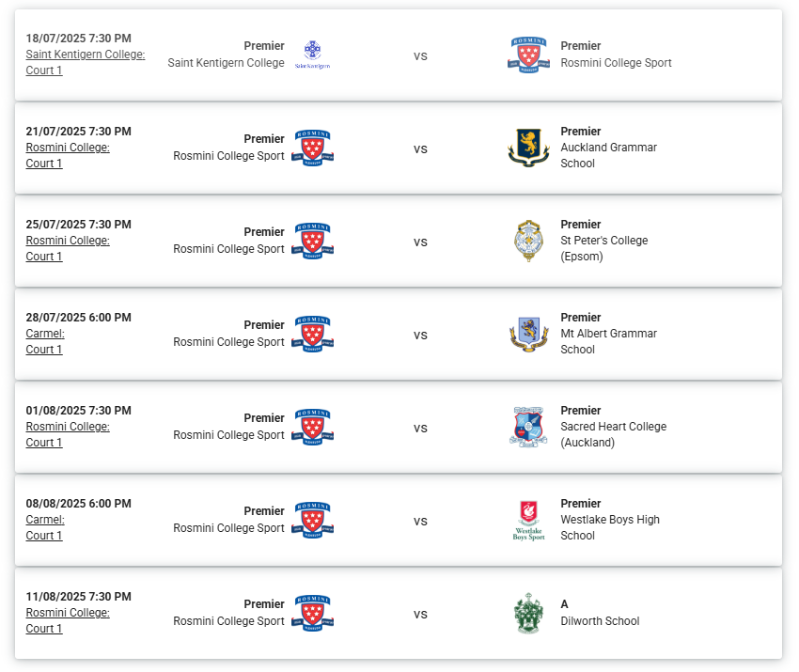Open the Rosmini College: Court 1 link for 11/08/2025
The image size is (799, 672).
(x=68, y=620)
